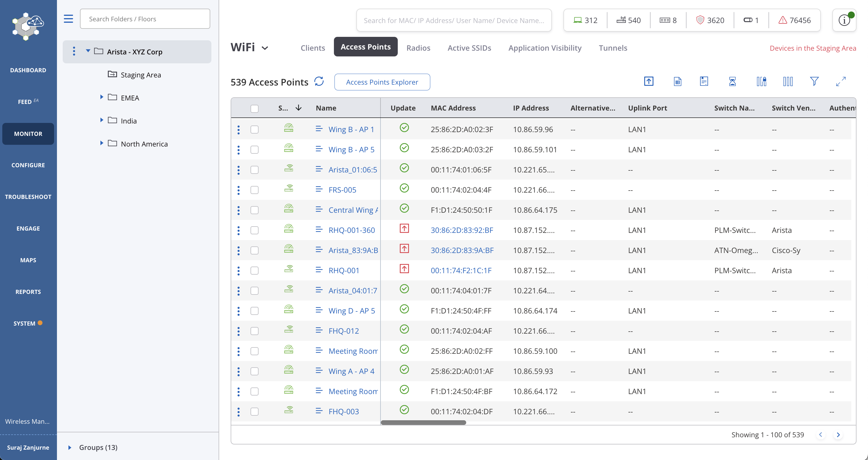Check the checkbox next to RHQ-001-360
The height and width of the screenshot is (460, 868).
255,230
